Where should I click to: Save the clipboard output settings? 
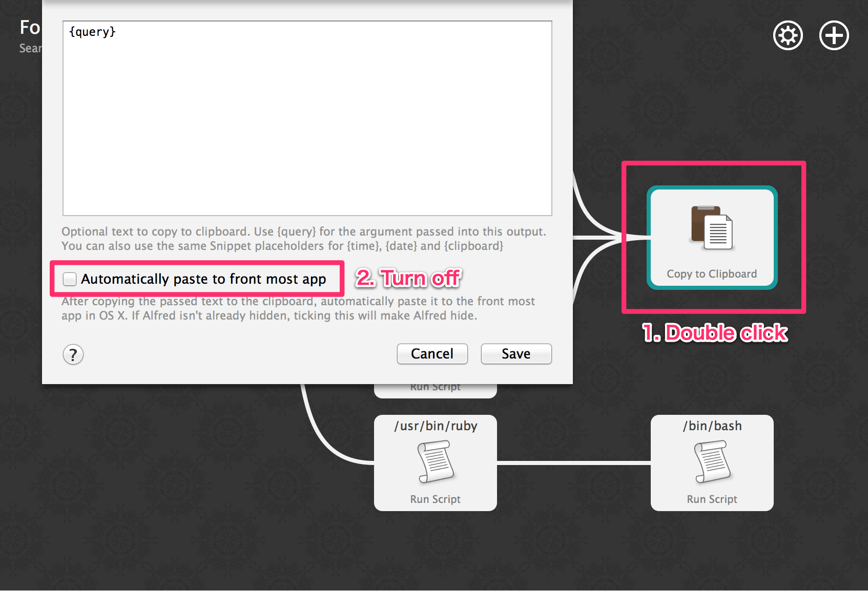pos(515,353)
